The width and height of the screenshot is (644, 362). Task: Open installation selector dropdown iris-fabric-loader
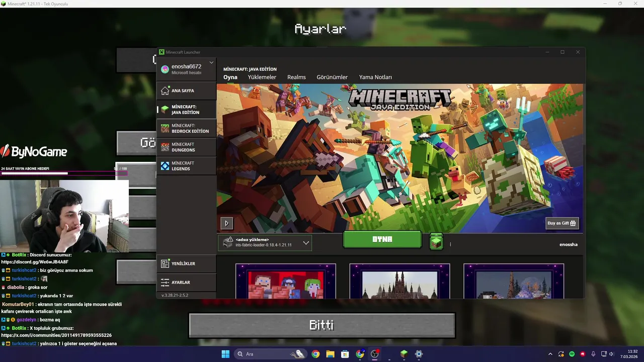point(265,242)
